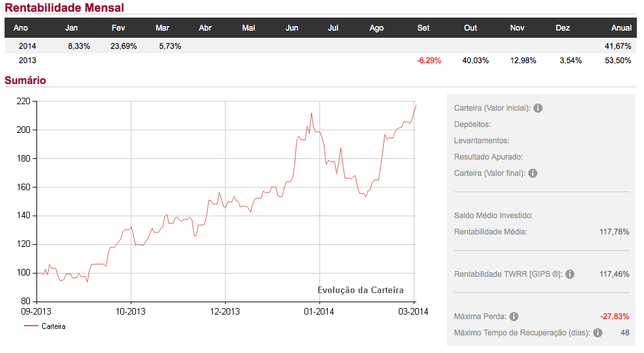Toggle the Carteira series legend label
Viewport: 644px width, 353px height.
coord(53,326)
